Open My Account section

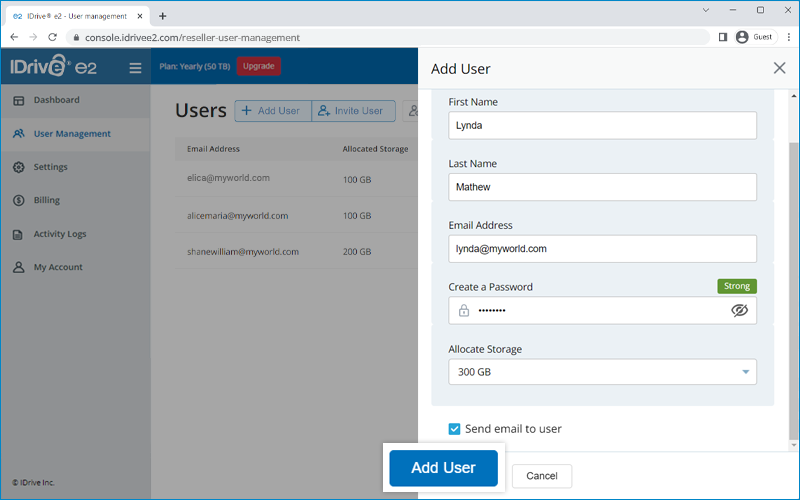click(57, 267)
